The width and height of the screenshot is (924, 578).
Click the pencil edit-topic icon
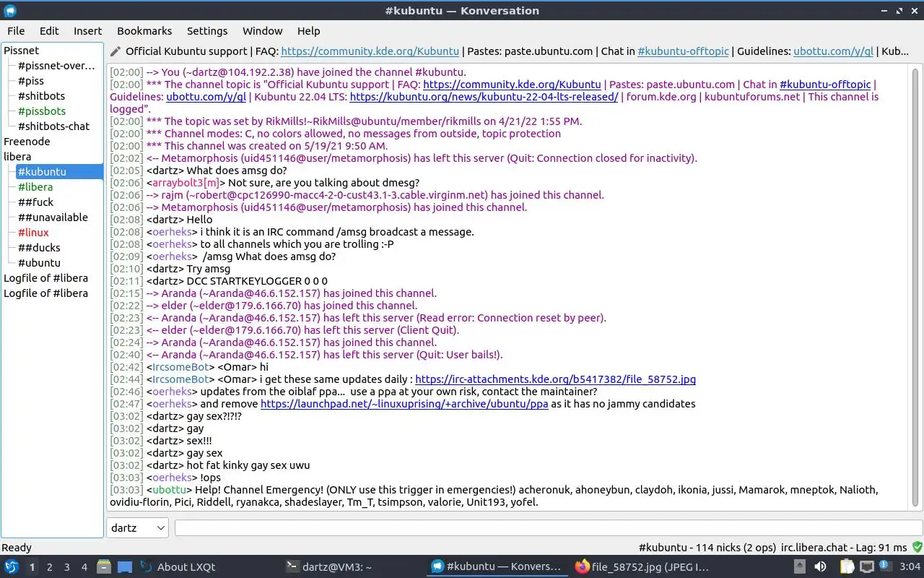click(115, 51)
